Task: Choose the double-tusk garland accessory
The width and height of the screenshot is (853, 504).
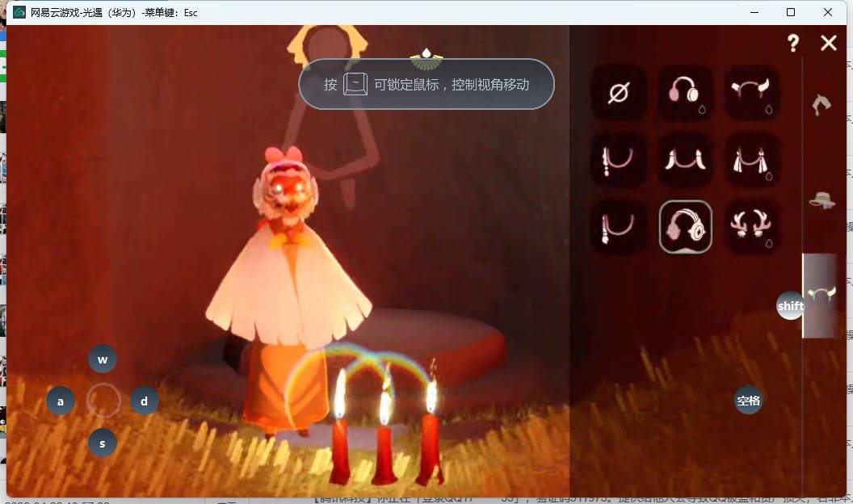Action: coord(684,160)
